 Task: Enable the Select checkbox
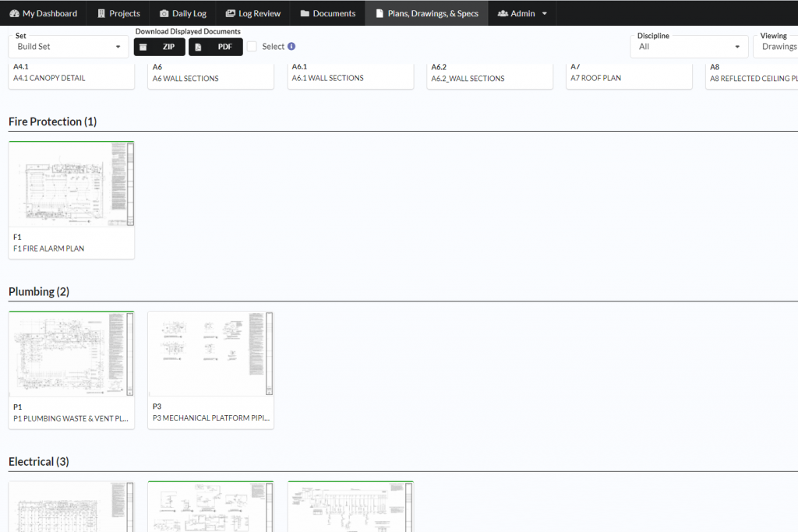252,46
